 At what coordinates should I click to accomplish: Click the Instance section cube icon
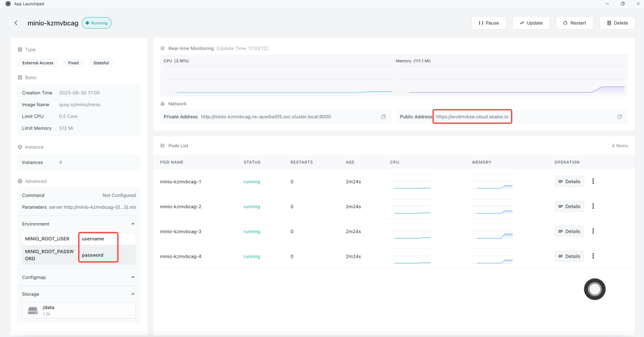point(20,147)
